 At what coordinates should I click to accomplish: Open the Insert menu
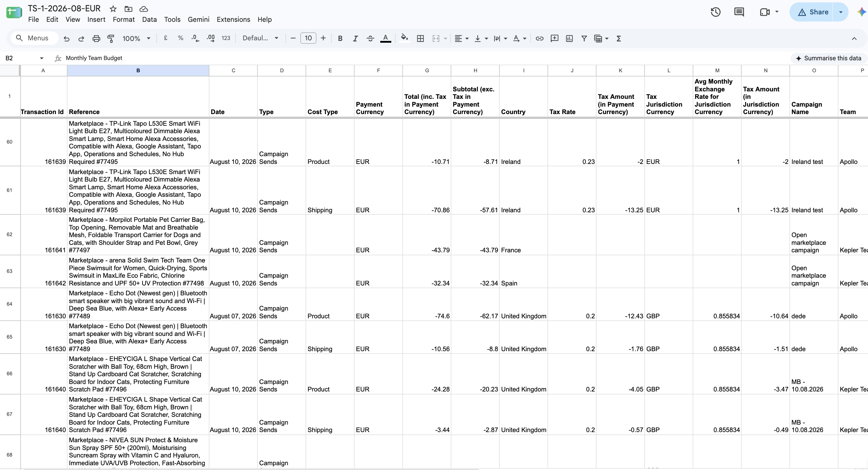(96, 19)
